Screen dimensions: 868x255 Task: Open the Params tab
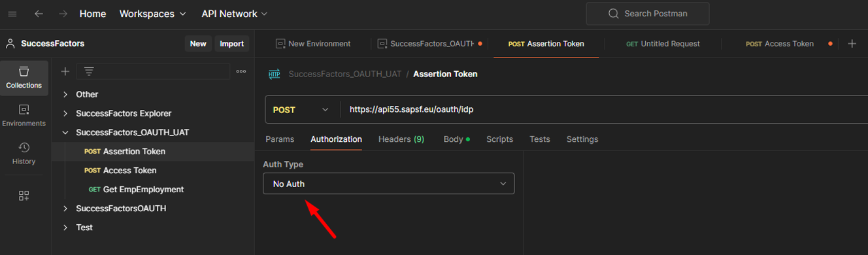click(x=280, y=139)
